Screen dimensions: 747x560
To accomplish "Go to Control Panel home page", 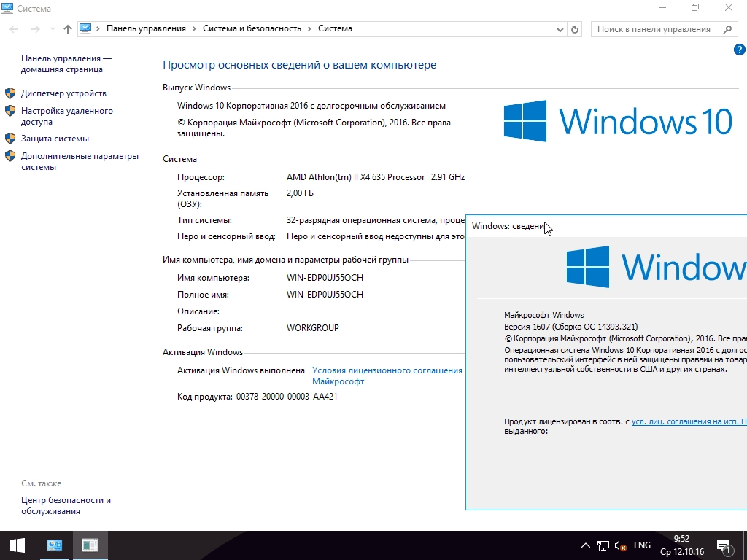I will [x=66, y=64].
